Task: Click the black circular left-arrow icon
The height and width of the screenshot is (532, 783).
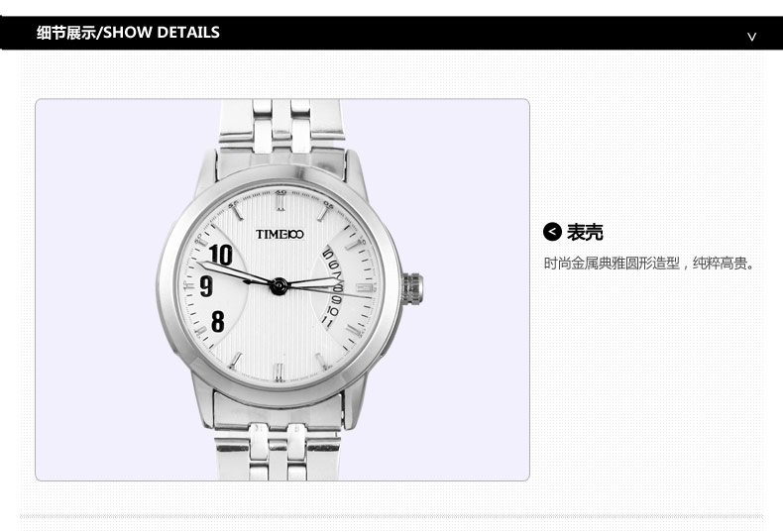Action: 552,232
